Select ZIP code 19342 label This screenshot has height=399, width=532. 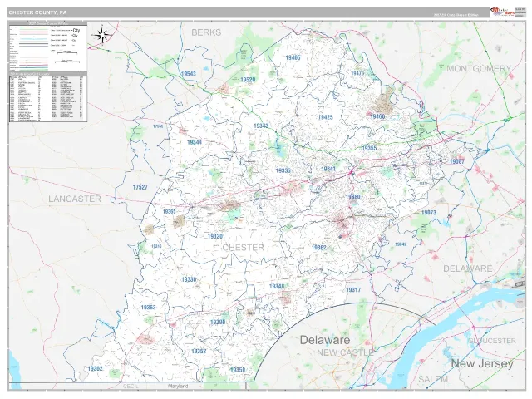point(401,244)
